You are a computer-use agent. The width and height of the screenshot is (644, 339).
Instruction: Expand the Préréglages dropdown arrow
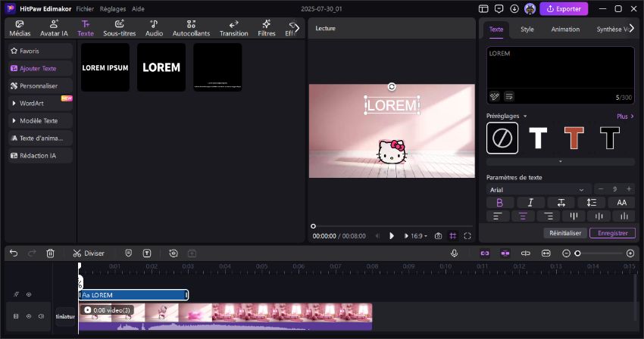pyautogui.click(x=525, y=116)
